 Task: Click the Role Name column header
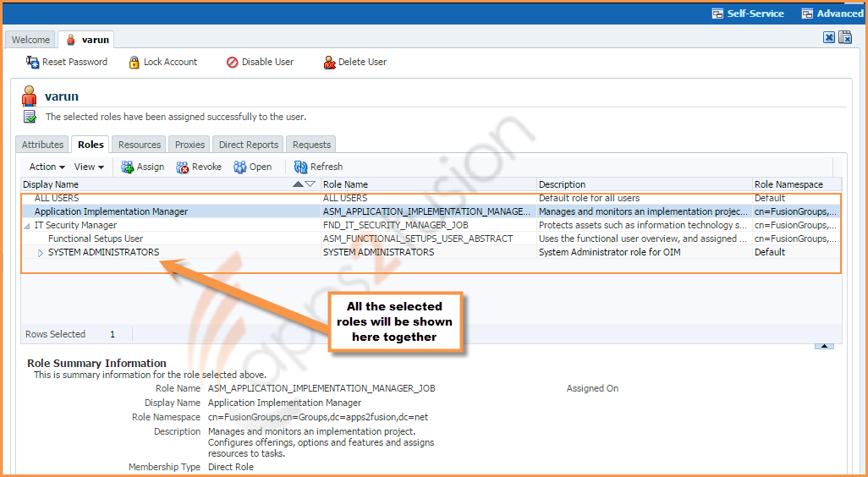pos(428,184)
